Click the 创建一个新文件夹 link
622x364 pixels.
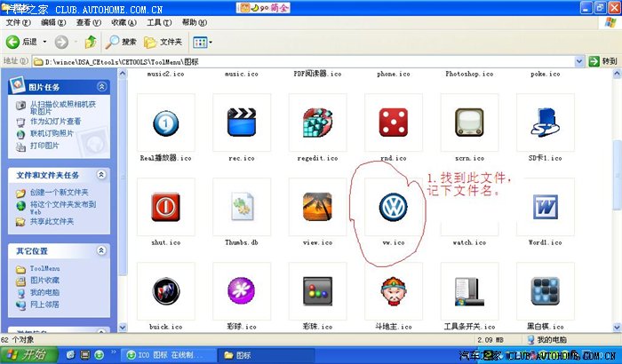pyautogui.click(x=62, y=193)
